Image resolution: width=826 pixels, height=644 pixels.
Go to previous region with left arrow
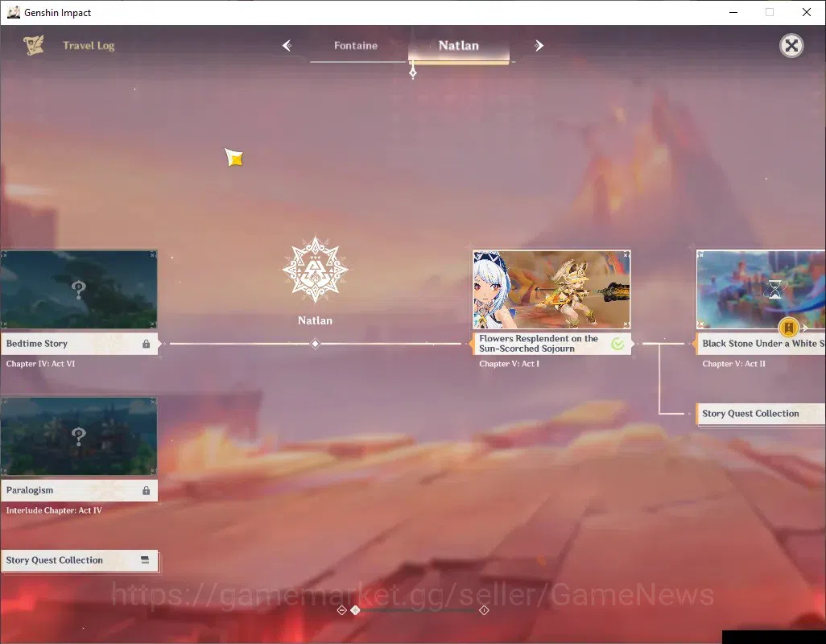coord(287,46)
